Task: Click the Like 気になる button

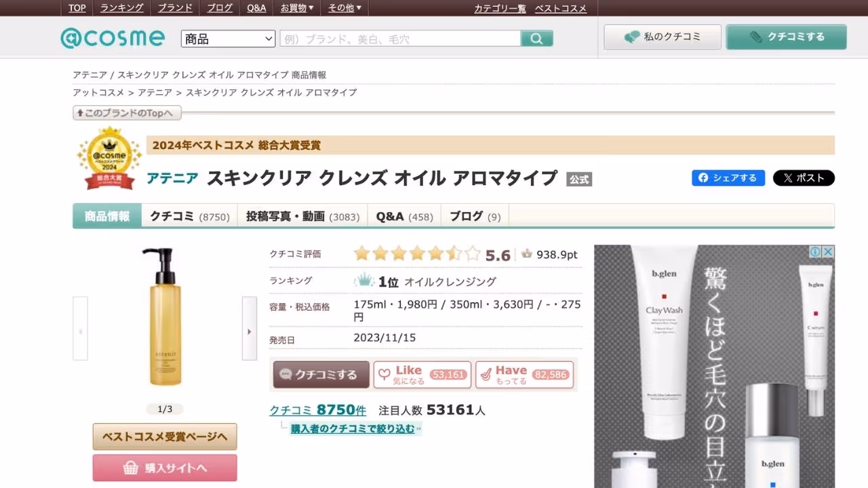Action: point(422,374)
